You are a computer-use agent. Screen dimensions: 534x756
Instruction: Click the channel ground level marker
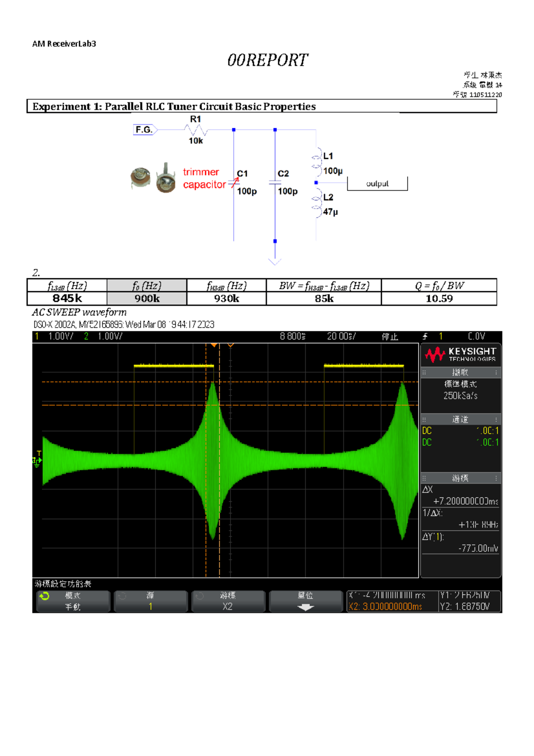tap(37, 460)
